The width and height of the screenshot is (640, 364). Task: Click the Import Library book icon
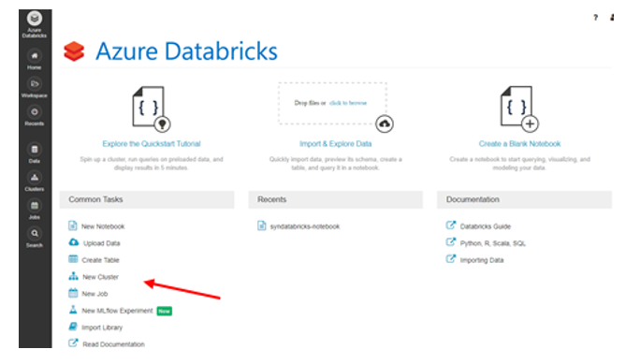tap(73, 327)
